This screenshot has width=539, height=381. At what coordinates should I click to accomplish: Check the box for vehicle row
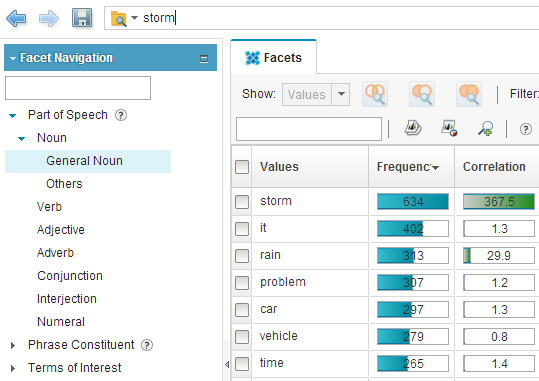click(x=242, y=337)
